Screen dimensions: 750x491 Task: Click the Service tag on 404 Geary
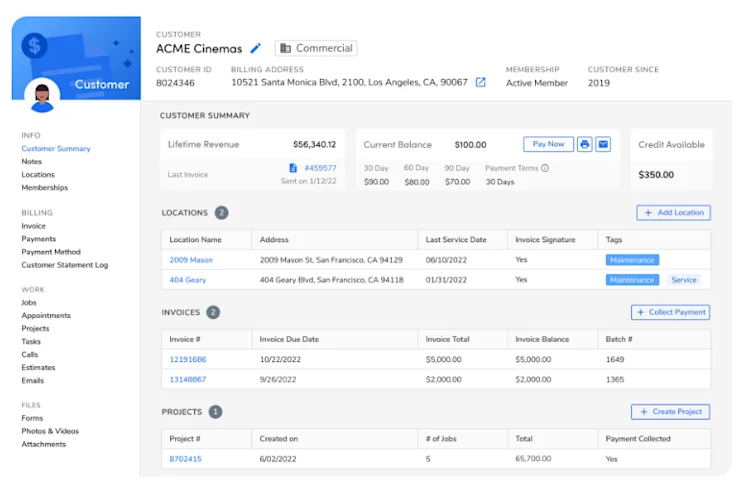[684, 280]
